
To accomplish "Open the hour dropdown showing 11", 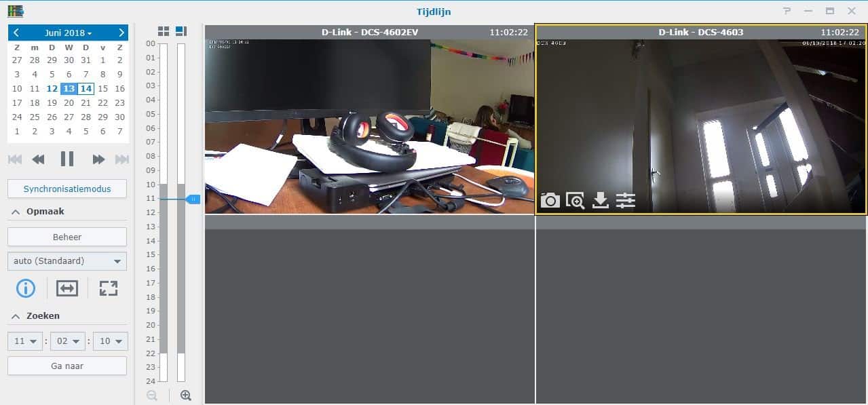I will pos(25,341).
